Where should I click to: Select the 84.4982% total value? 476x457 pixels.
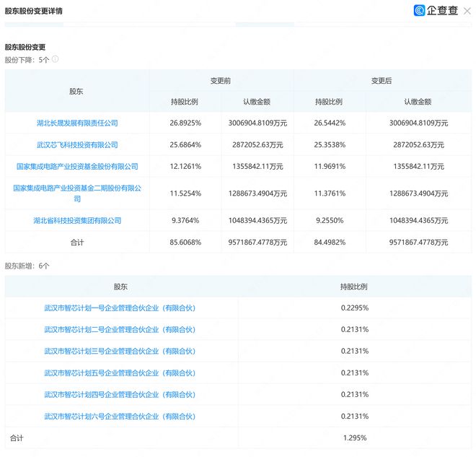330,243
